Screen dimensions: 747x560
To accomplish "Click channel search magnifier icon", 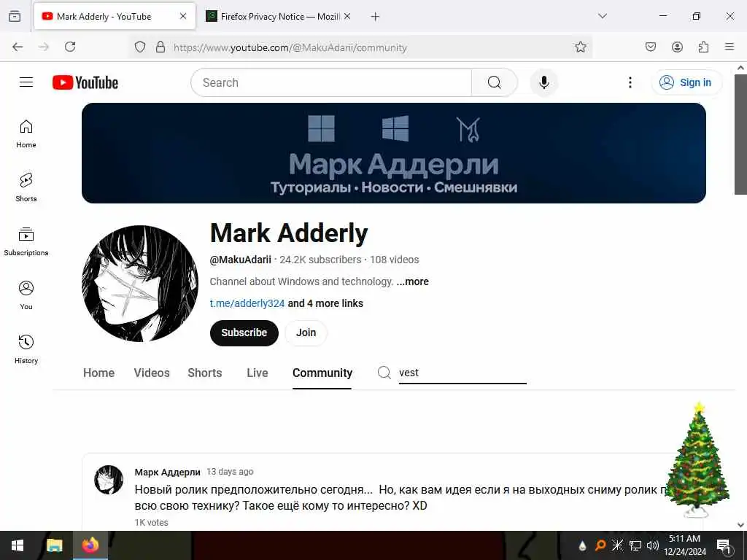I will (x=384, y=373).
